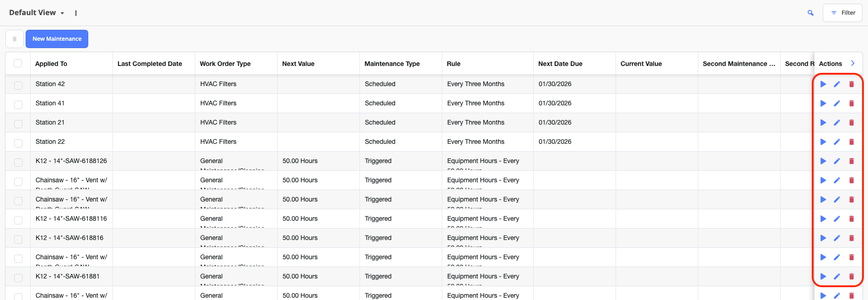This screenshot has width=868, height=300.
Task: Check the Station 42 row checkbox
Action: (x=18, y=85)
